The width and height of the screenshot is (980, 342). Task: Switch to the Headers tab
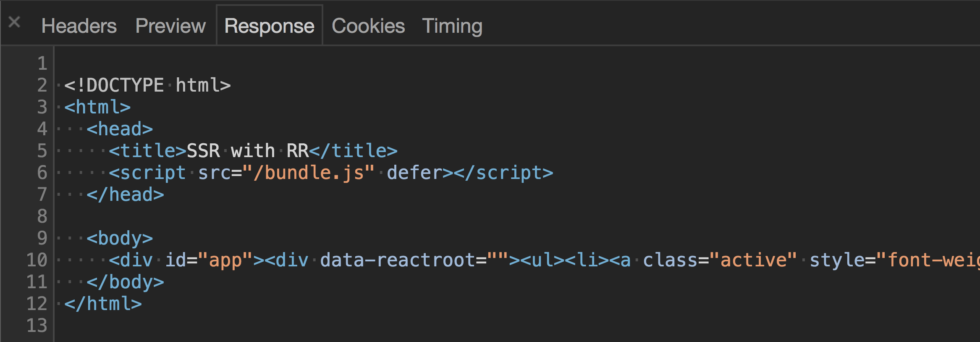click(x=79, y=26)
